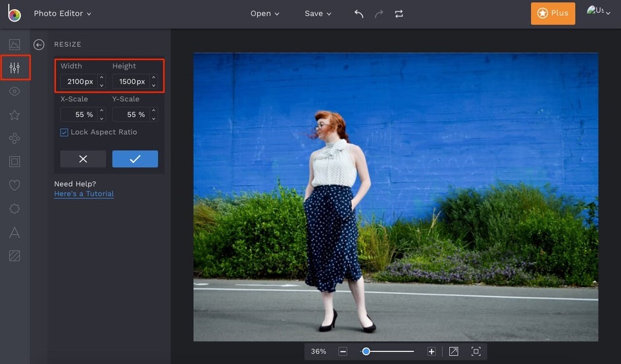Click the zoom slider handle
Image resolution: width=621 pixels, height=364 pixels.
[366, 352]
